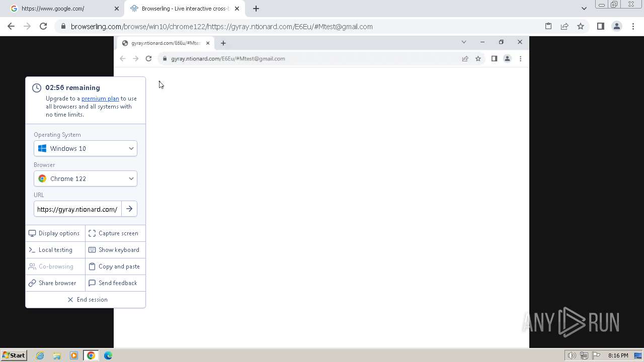Click the inner address bar URL
The image size is (644, 362).
228,59
